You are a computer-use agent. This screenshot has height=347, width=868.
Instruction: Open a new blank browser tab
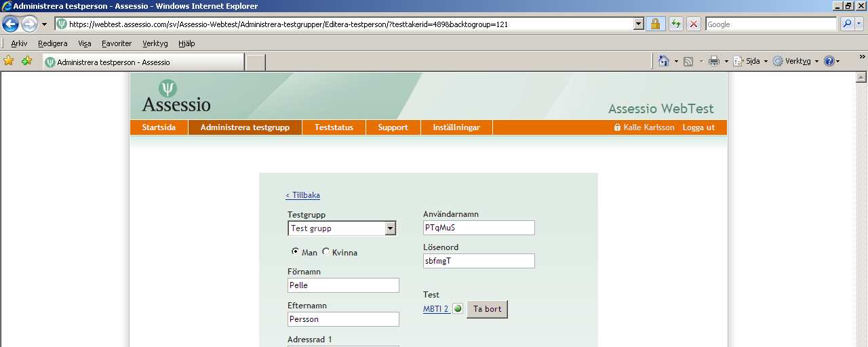click(x=255, y=62)
